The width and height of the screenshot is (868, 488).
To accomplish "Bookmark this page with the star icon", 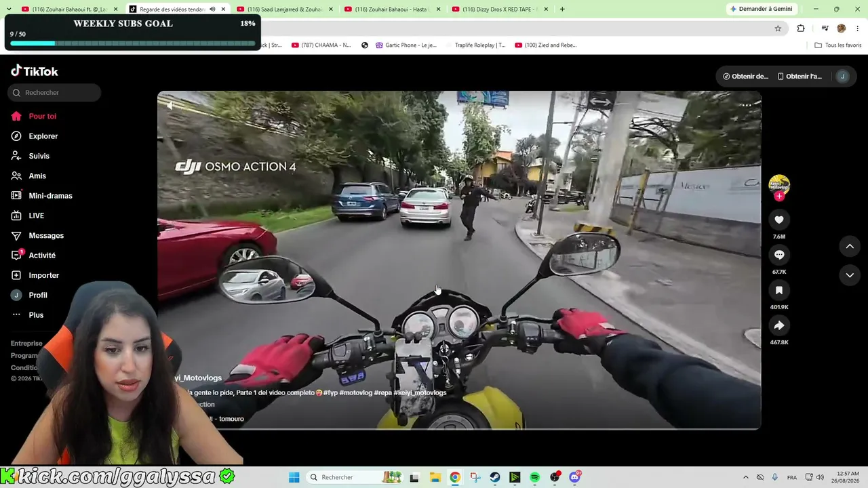I will tap(778, 28).
